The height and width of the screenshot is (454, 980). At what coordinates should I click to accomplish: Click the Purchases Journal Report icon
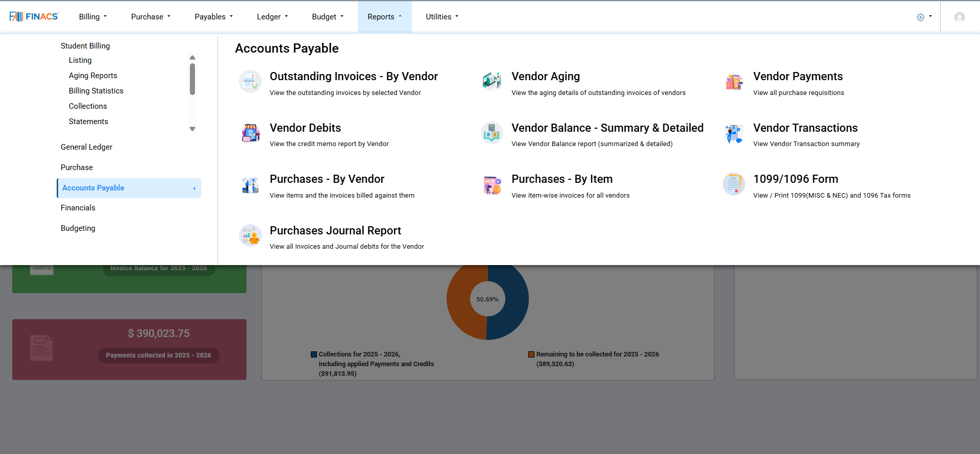pos(250,235)
